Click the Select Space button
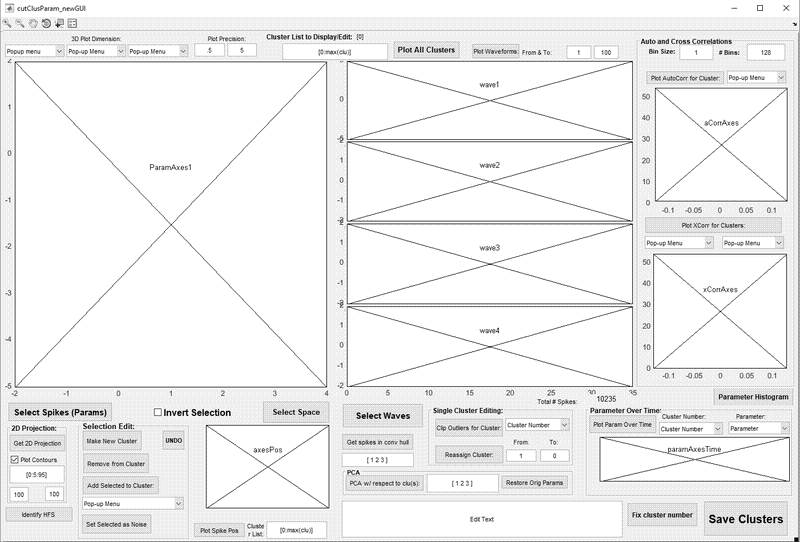 [296, 412]
